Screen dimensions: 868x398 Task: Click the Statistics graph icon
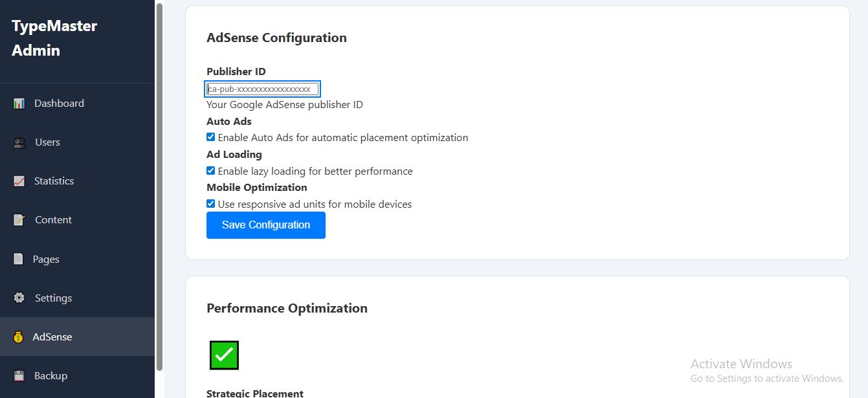tap(19, 181)
